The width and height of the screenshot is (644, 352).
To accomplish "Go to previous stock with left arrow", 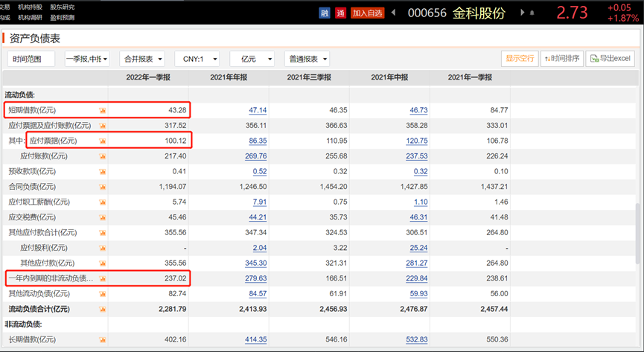I will coord(393,13).
